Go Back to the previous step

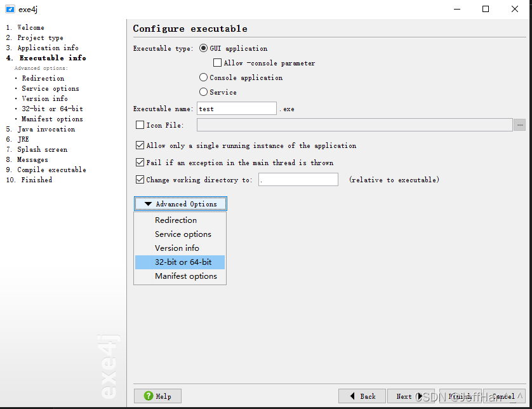coord(362,396)
